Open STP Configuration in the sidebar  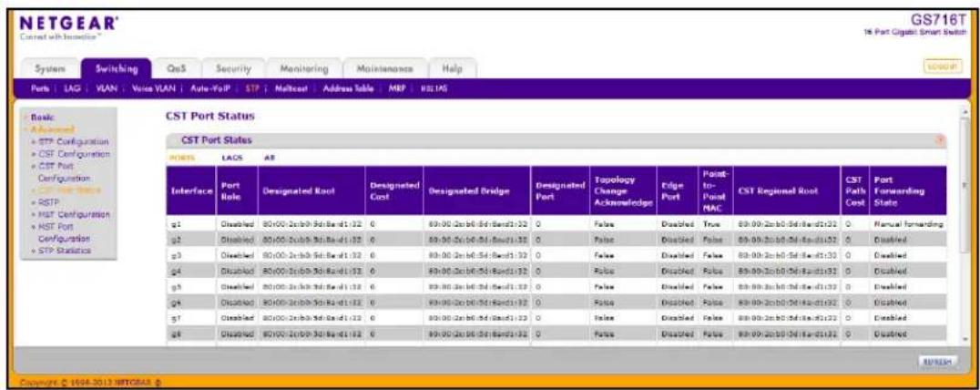(x=73, y=142)
